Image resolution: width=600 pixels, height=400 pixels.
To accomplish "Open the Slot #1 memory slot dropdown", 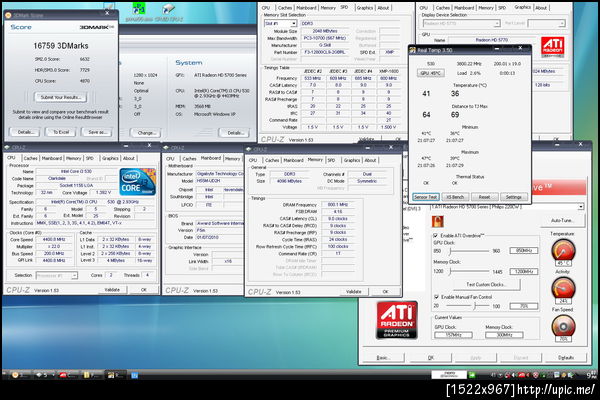I will point(280,23).
